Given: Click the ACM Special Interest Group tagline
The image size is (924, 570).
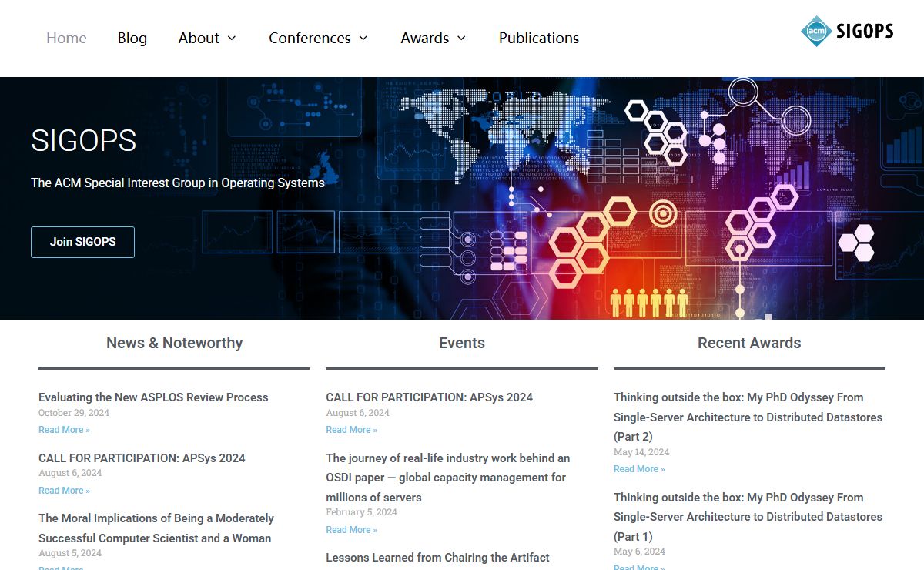Looking at the screenshot, I should (x=178, y=183).
